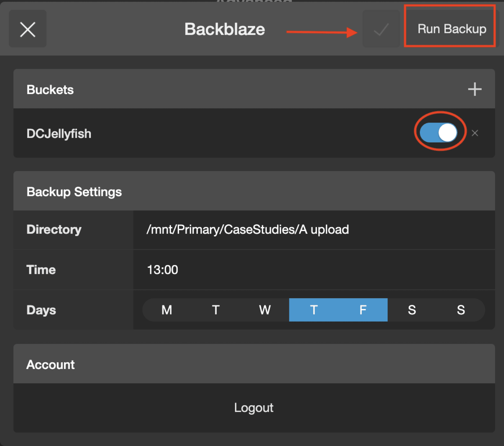Enable Monday as a backup day

pos(166,310)
